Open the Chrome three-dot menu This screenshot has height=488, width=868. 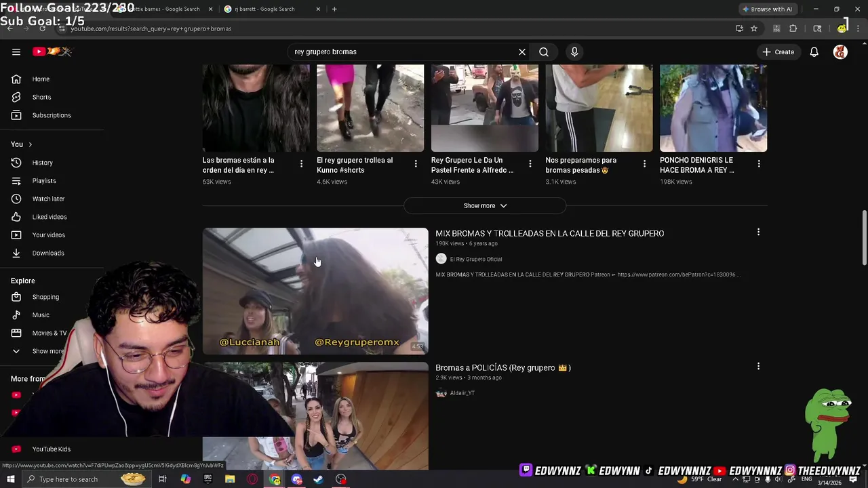pos(859,28)
